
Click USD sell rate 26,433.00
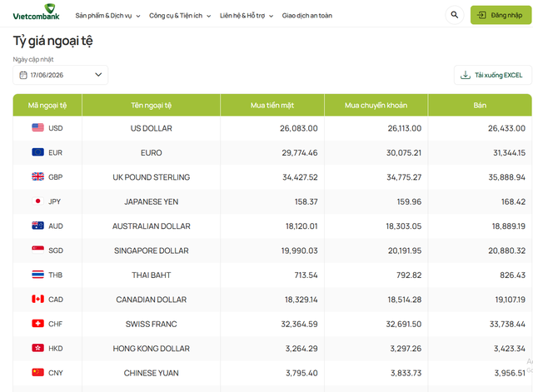click(x=506, y=128)
